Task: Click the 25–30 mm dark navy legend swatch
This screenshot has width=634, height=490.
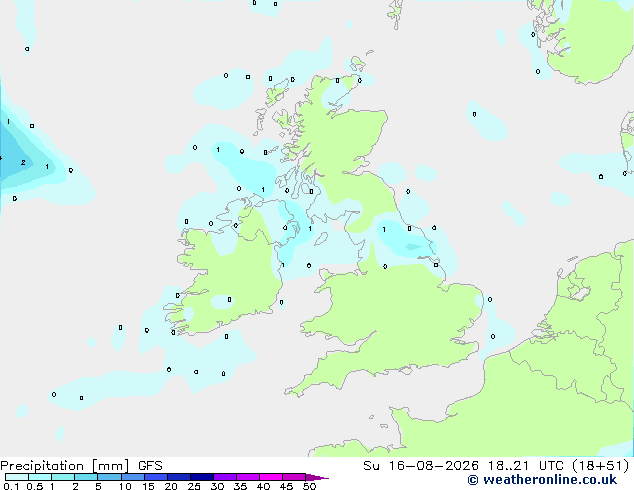Action: 201,477
